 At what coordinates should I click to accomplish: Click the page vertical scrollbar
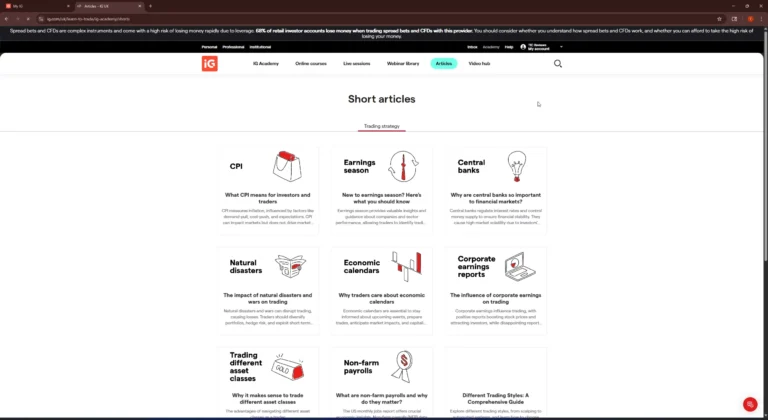766,147
